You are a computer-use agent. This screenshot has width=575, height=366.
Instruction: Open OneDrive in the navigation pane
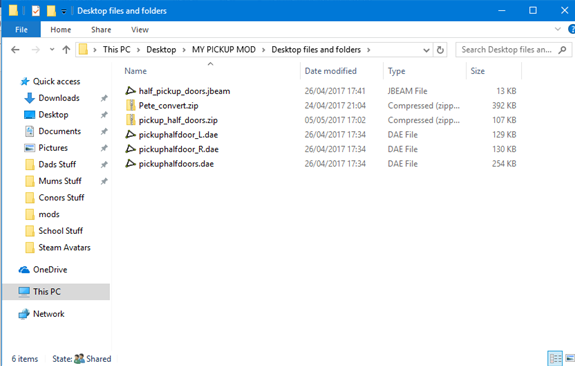(50, 270)
